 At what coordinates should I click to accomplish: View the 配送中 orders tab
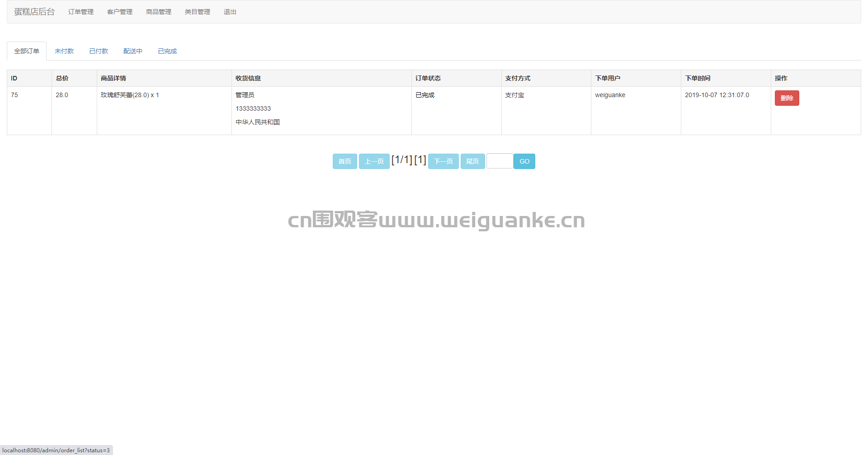133,51
